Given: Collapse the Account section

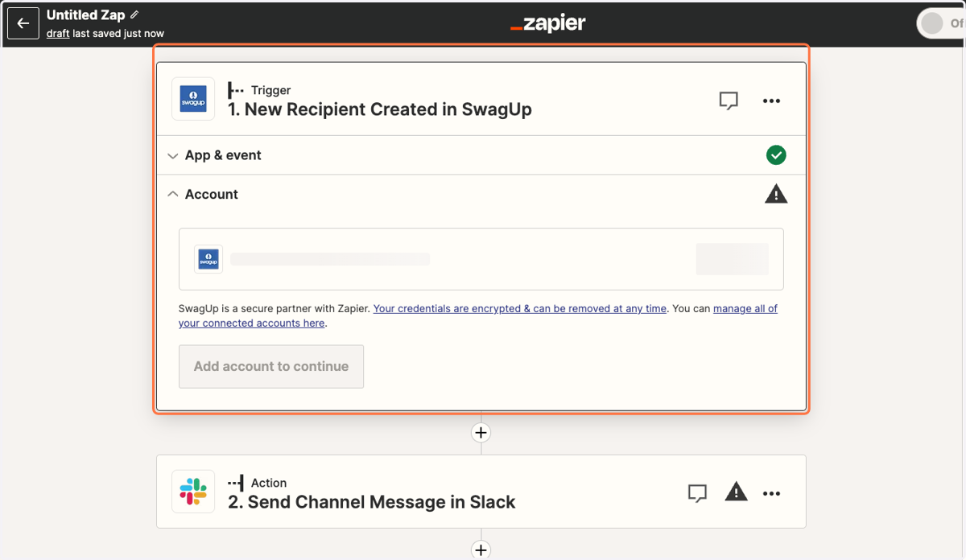Looking at the screenshot, I should [481, 194].
